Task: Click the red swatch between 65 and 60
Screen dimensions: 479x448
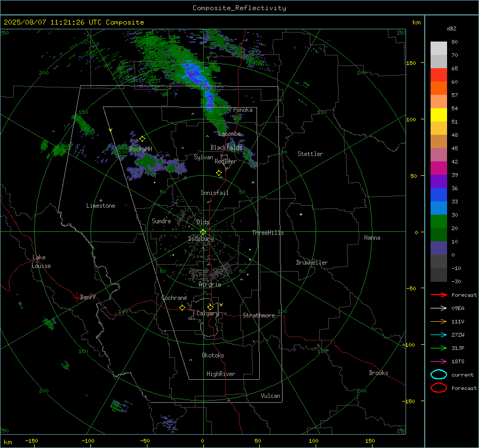Action: tap(439, 75)
